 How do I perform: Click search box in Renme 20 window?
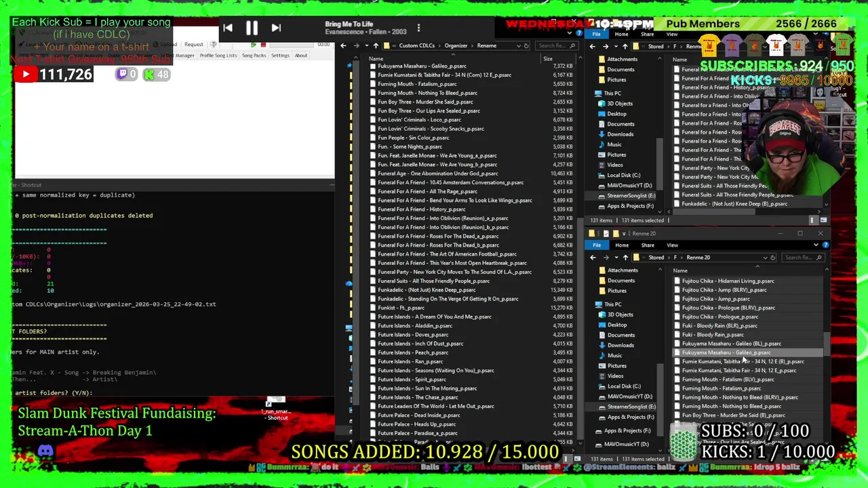point(803,258)
